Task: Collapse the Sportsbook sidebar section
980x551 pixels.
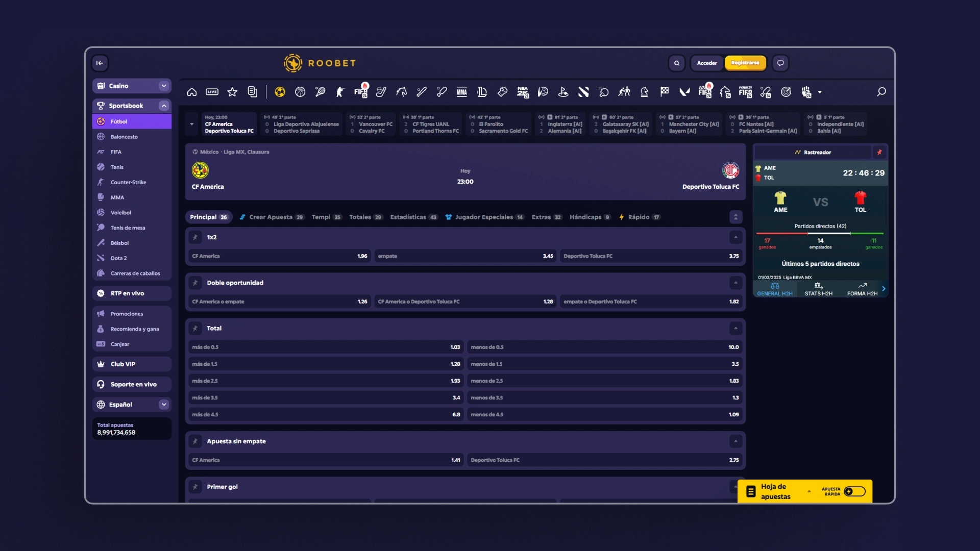Action: coord(164,106)
